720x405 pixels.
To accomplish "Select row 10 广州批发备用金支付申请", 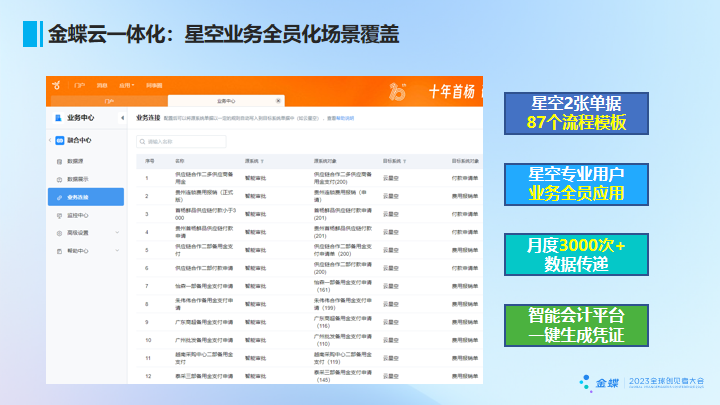I will [309, 340].
